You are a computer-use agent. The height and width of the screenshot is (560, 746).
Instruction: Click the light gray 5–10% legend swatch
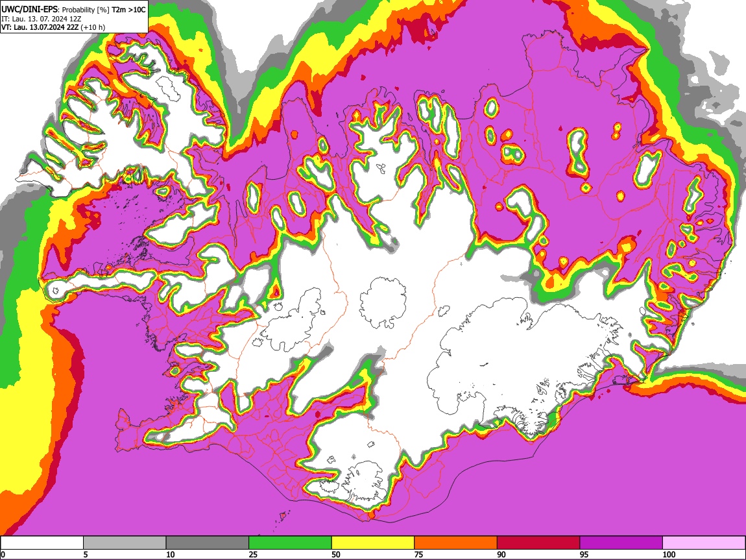point(125,542)
